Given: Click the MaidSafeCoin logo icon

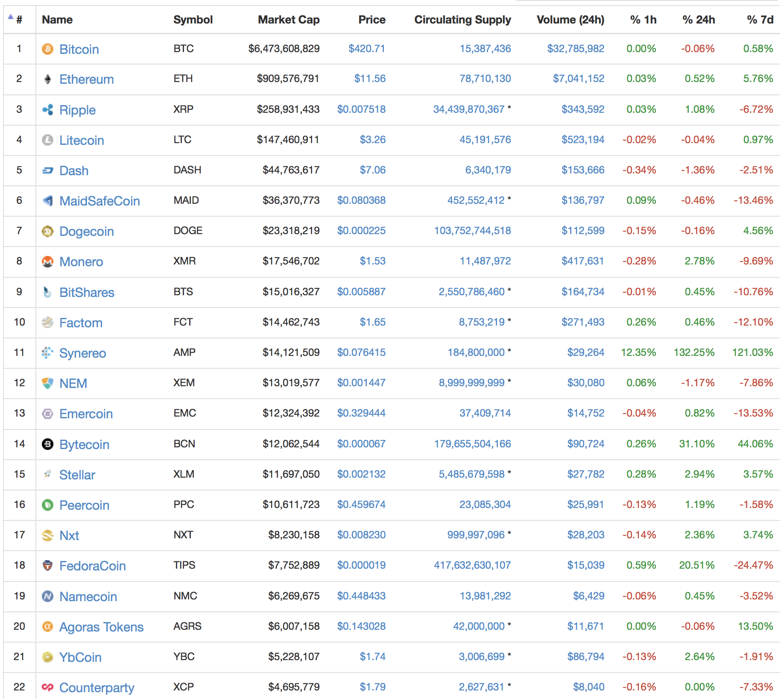Looking at the screenshot, I should [47, 201].
